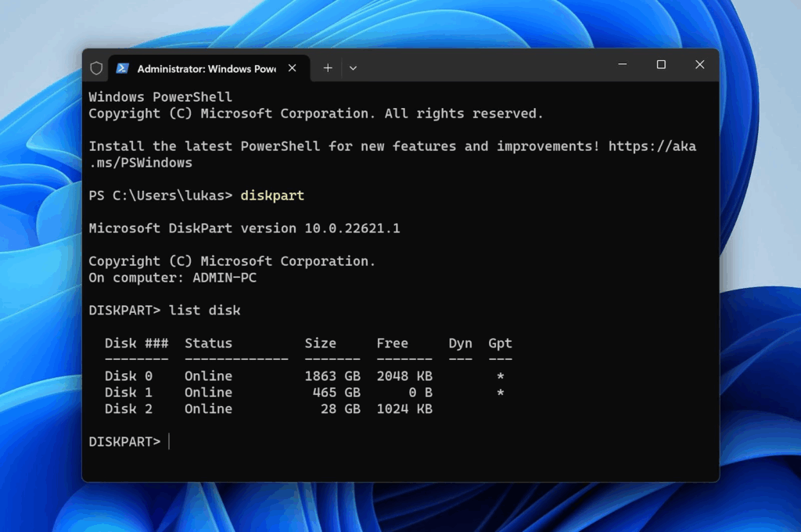Minimize the terminal window

point(622,65)
